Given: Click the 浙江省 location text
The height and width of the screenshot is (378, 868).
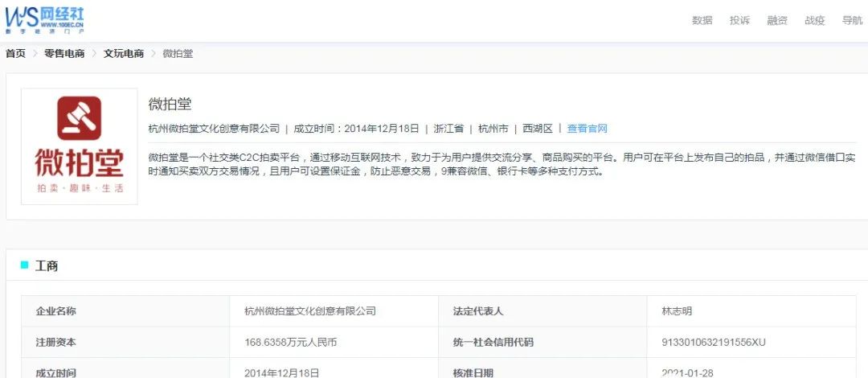Looking at the screenshot, I should click(x=448, y=129).
